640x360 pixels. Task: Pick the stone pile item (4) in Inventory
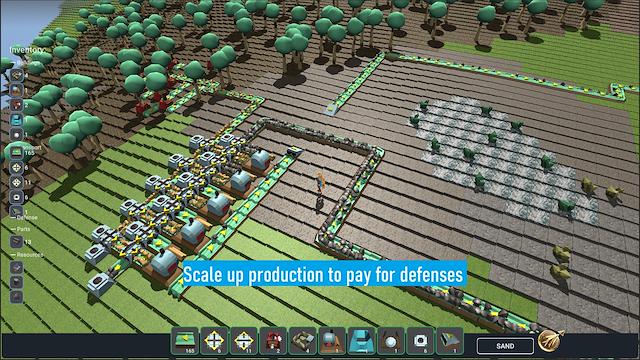tap(17, 75)
